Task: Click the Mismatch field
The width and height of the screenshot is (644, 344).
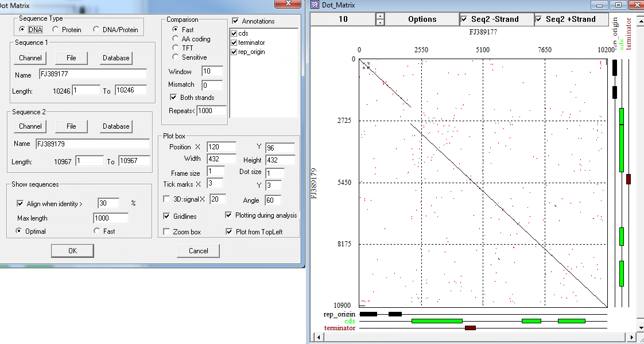Action: 212,85
